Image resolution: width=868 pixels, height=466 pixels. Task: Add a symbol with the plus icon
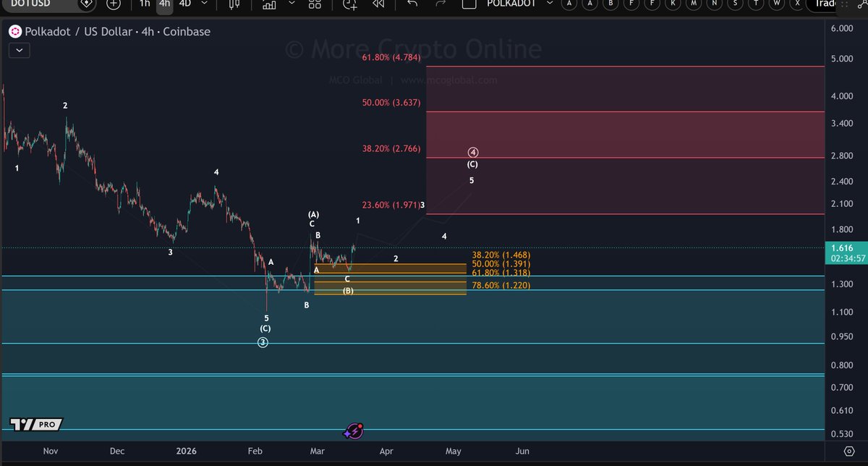click(x=114, y=4)
